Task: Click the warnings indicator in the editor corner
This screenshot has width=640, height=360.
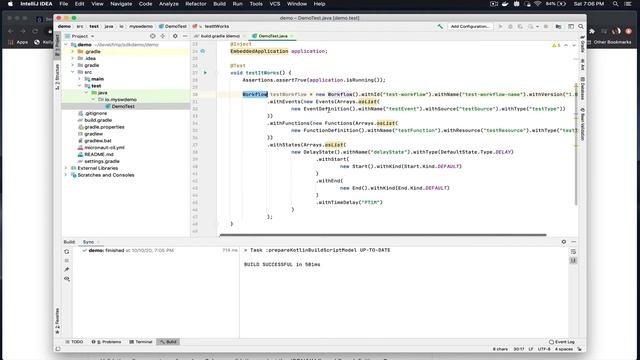Action: click(556, 45)
